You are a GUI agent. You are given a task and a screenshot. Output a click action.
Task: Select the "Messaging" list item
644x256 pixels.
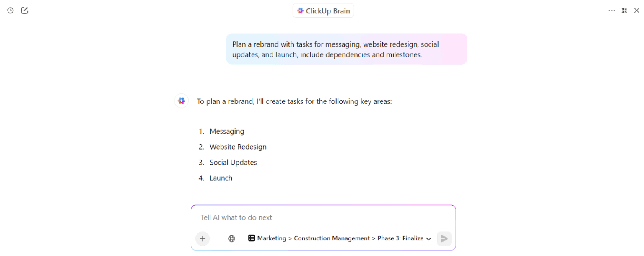pyautogui.click(x=227, y=131)
